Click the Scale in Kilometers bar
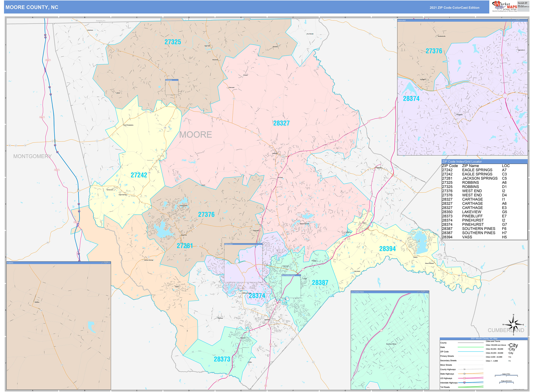 pos(507,382)
